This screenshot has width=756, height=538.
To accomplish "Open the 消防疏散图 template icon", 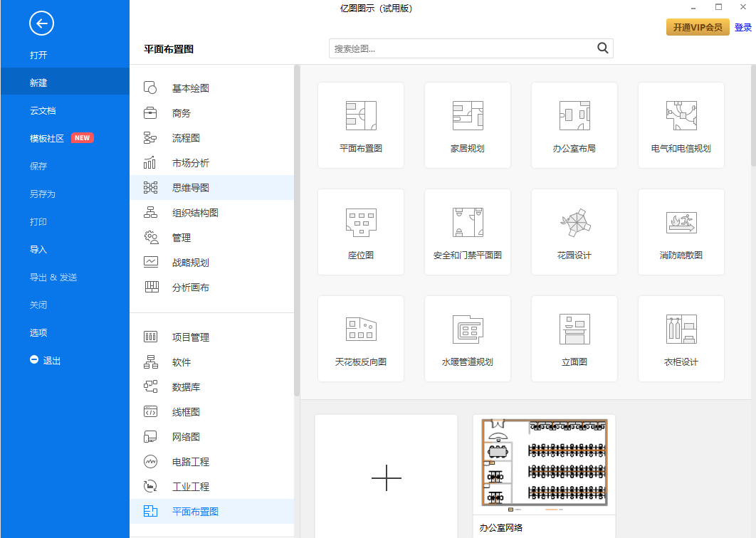I will pyautogui.click(x=681, y=223).
